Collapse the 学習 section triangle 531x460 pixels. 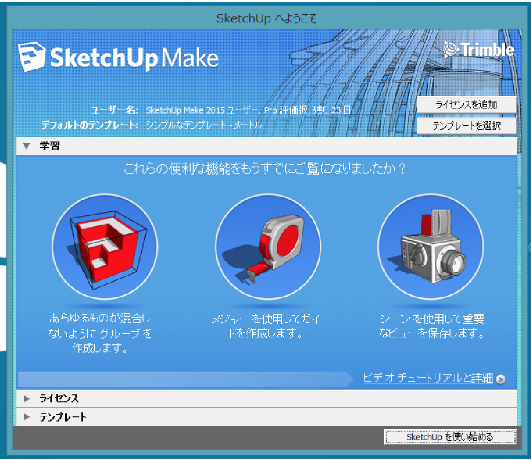pyautogui.click(x=26, y=146)
